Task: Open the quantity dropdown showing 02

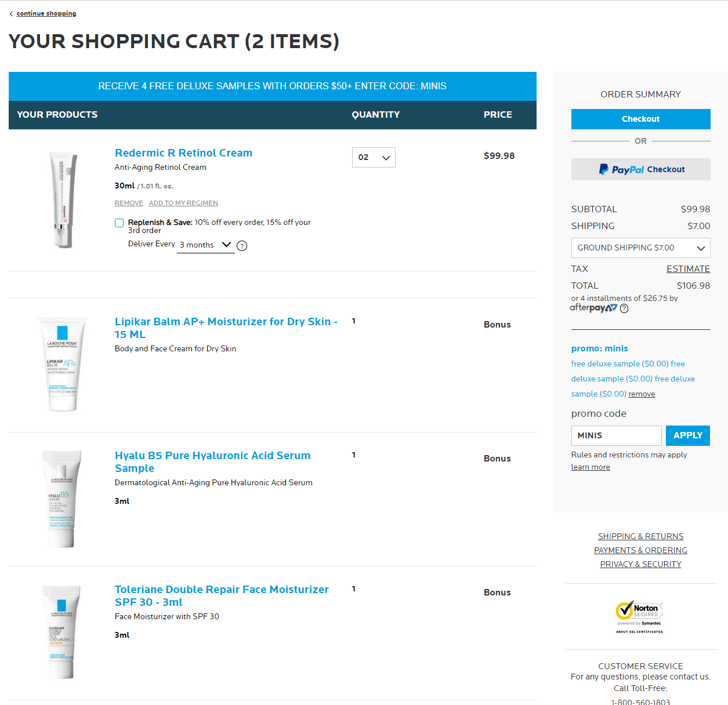Action: point(374,157)
